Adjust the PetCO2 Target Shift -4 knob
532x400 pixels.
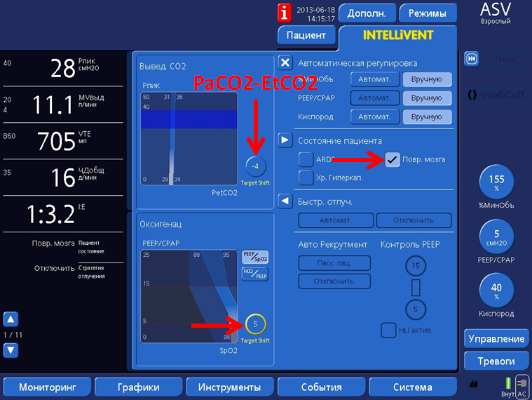tap(257, 167)
